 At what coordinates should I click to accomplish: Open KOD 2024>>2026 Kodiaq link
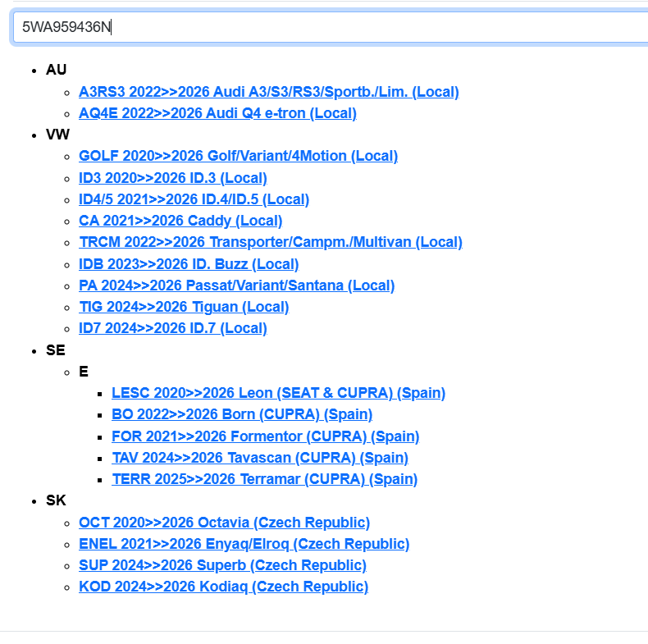tap(224, 587)
